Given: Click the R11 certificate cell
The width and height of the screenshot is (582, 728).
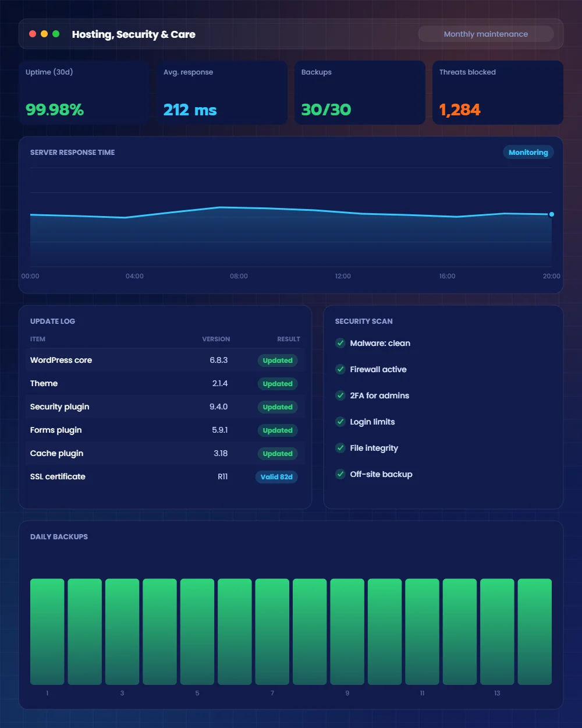Looking at the screenshot, I should coord(223,476).
